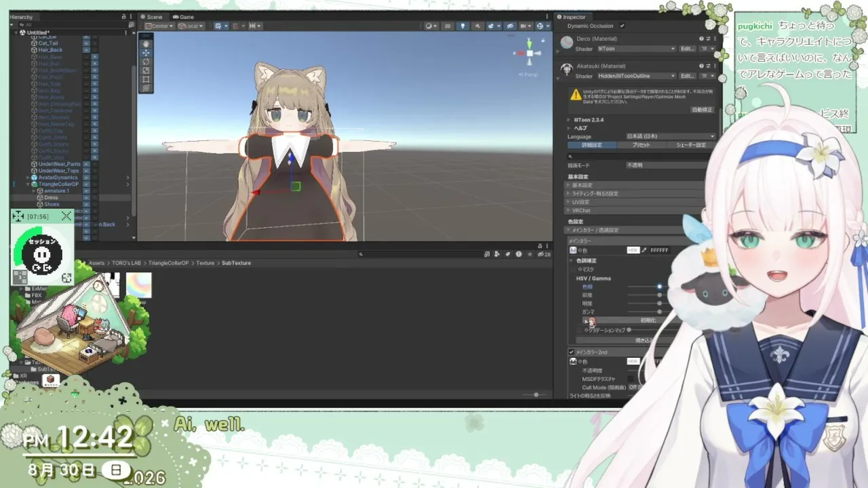This screenshot has width=868, height=488.
Task: Select the Hierarchy tab
Action: [21, 17]
